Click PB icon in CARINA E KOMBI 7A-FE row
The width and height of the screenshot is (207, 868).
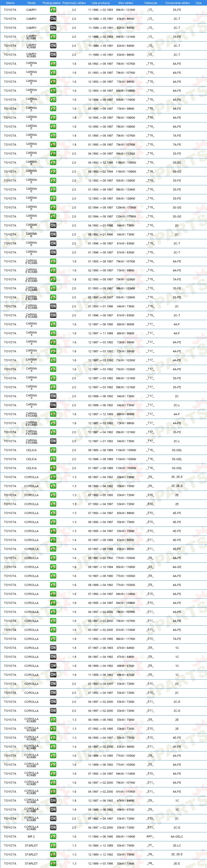click(x=53, y=279)
